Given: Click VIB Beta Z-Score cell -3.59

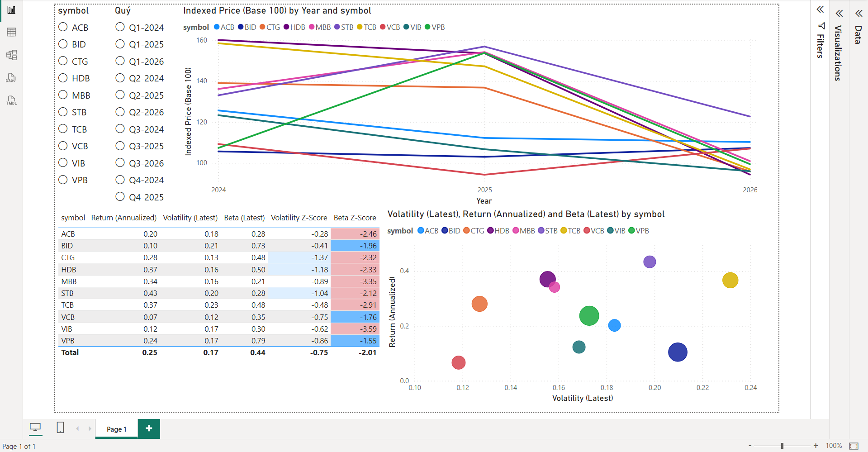Looking at the screenshot, I should pos(355,329).
